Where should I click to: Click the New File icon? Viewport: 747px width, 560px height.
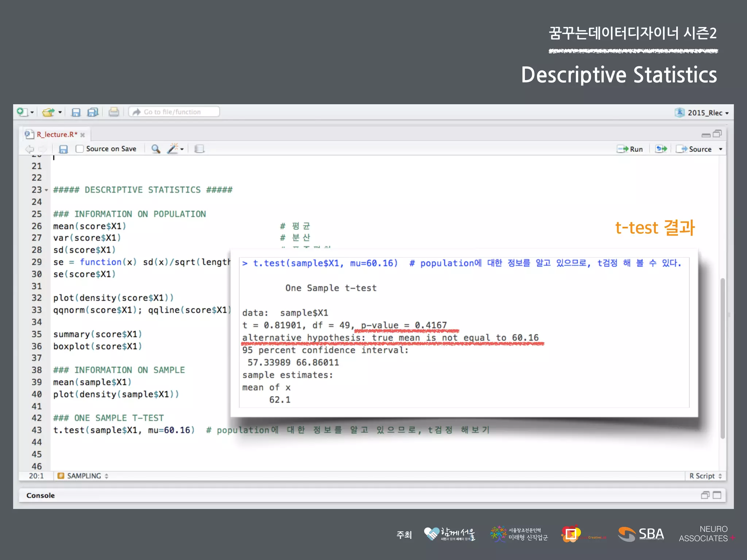(x=22, y=112)
